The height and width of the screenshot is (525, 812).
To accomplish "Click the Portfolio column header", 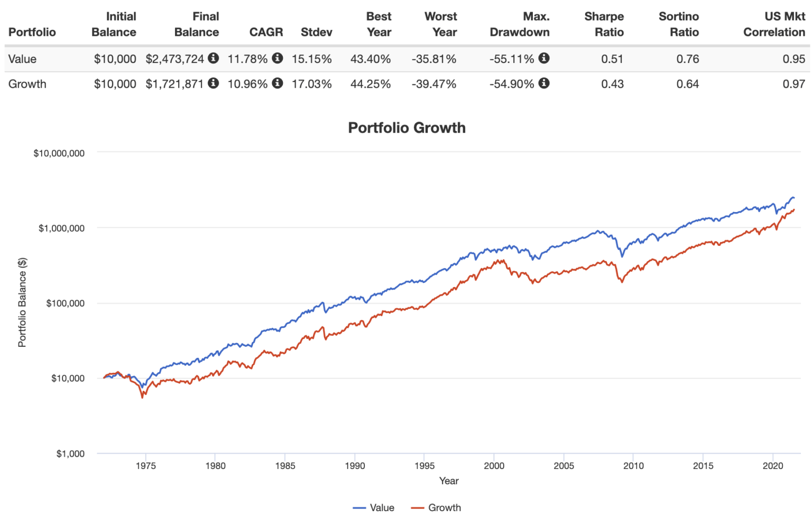I will 32,32.
